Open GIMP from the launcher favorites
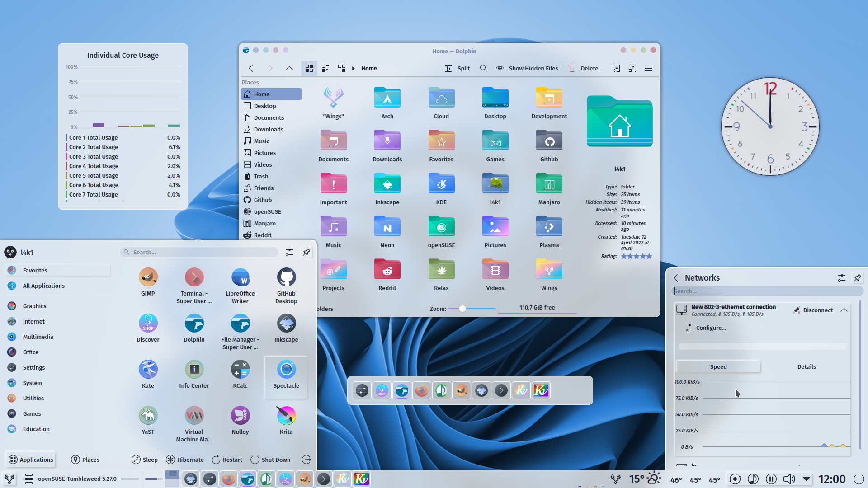The image size is (868, 488). click(x=148, y=282)
